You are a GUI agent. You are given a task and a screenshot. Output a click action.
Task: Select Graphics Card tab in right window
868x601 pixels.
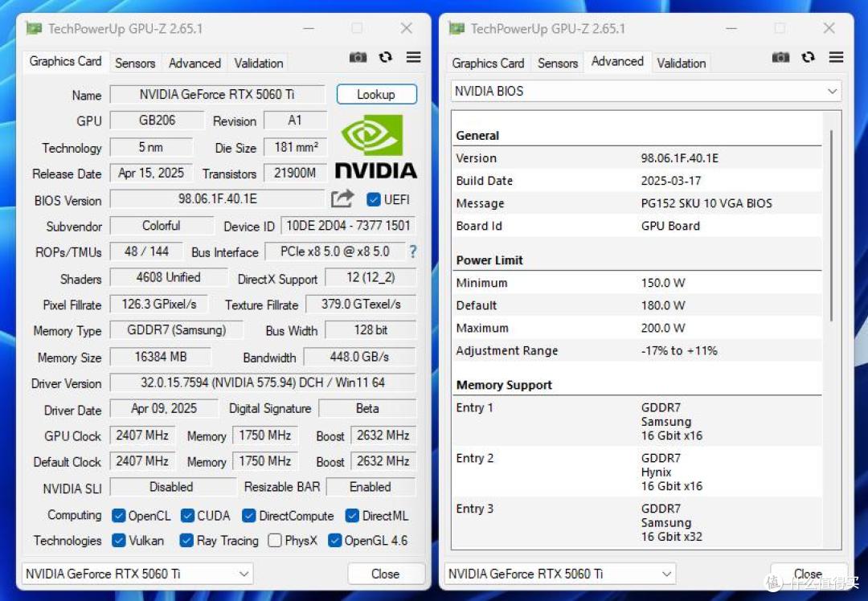[x=488, y=63]
